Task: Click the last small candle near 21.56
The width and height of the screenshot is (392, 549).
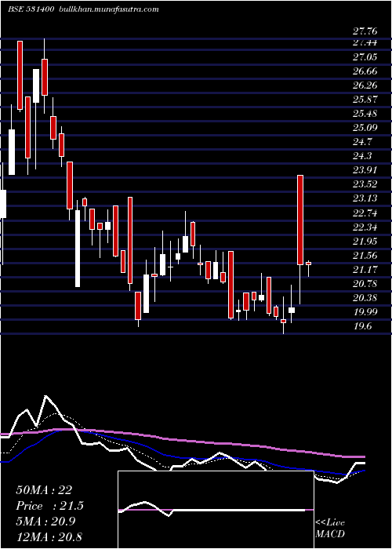Action: click(308, 264)
